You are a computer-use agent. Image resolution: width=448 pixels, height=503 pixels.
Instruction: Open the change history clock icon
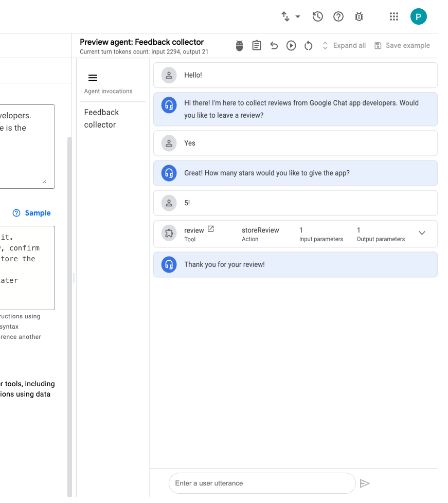point(318,16)
